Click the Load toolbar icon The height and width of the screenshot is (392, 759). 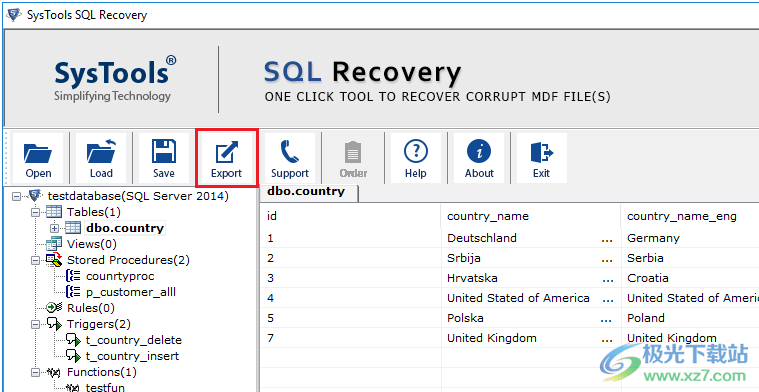coord(101,152)
